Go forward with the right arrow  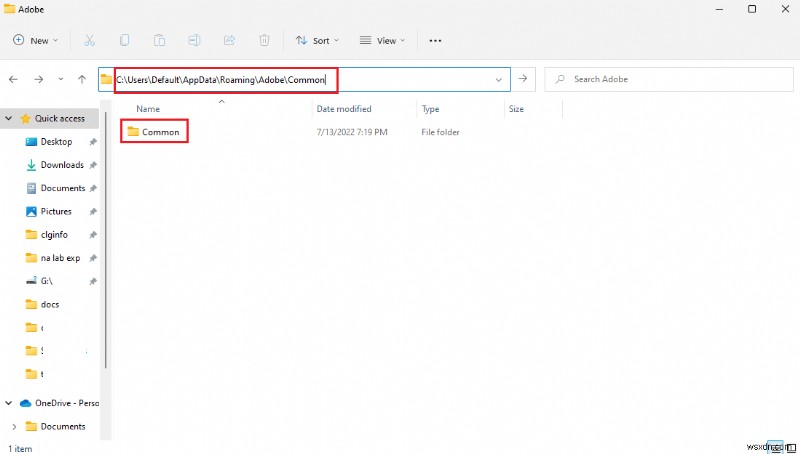(38, 79)
